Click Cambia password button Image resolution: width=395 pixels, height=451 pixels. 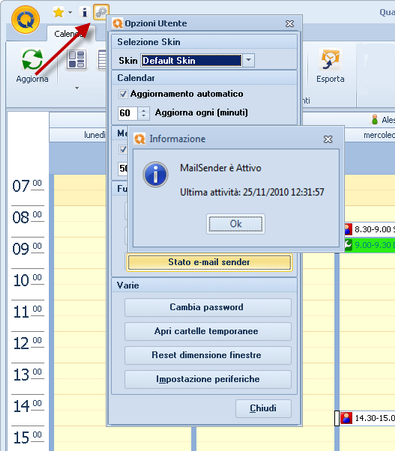coord(208,307)
